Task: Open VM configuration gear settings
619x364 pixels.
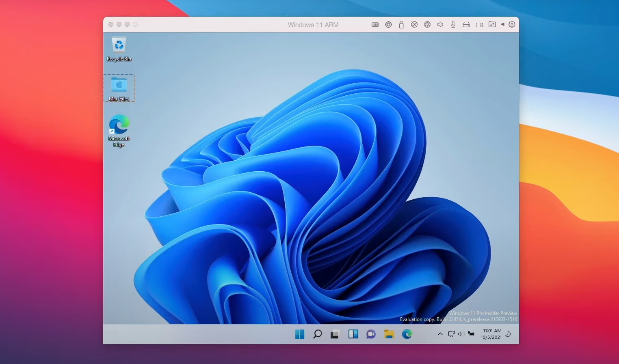Action: coord(512,24)
